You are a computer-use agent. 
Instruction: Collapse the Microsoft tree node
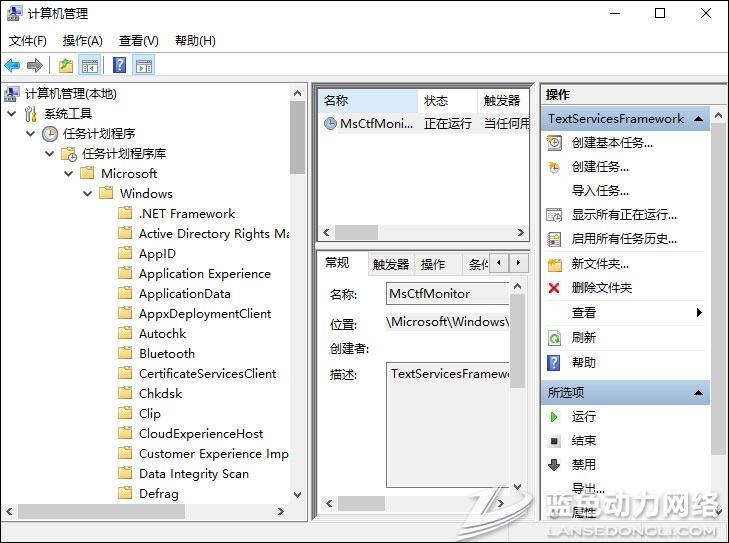click(x=69, y=174)
